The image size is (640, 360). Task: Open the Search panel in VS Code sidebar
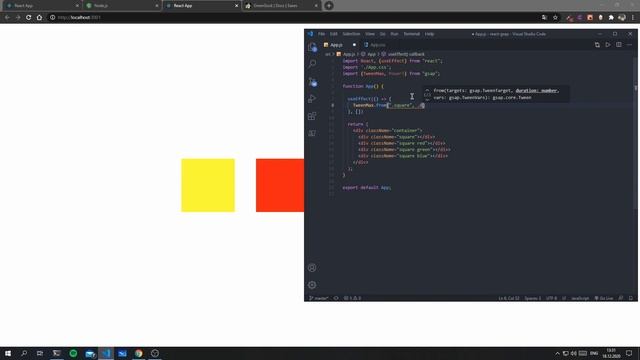[312, 64]
